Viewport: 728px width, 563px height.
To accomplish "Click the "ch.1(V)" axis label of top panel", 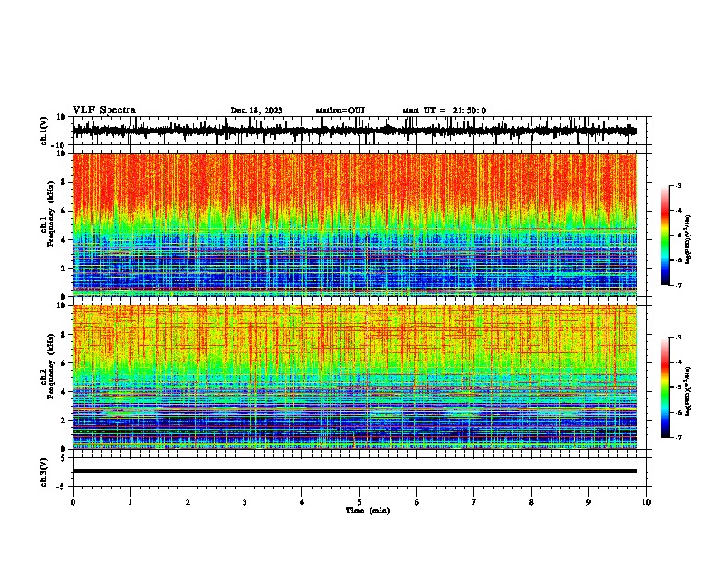I will click(x=43, y=131).
